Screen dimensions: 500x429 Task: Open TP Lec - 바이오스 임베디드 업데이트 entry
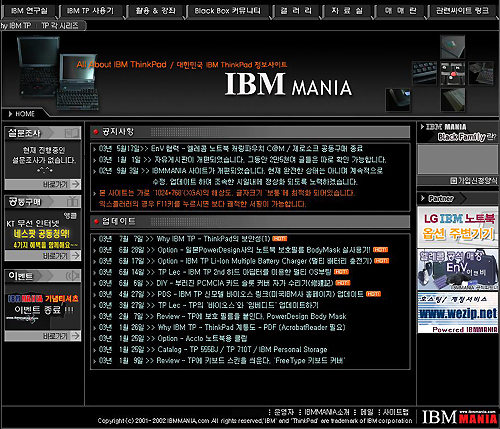238,305
